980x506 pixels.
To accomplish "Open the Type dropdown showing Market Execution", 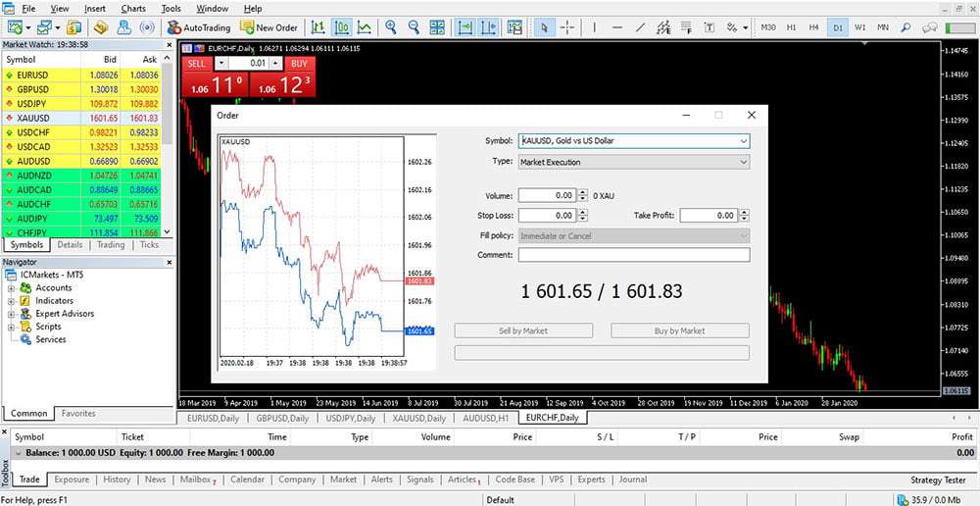I will [x=634, y=162].
